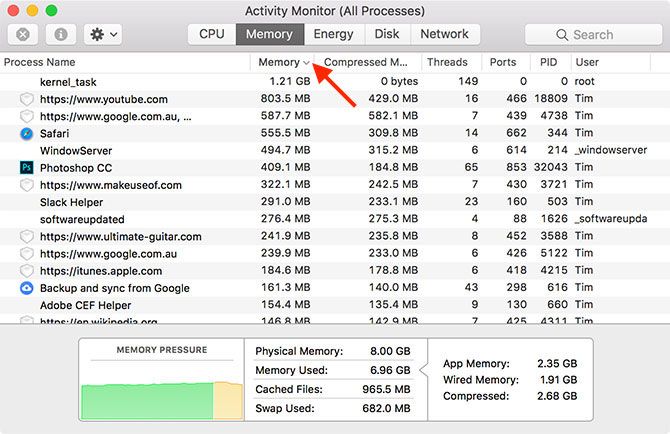Click the Backup and sync cloud icon

(27, 288)
